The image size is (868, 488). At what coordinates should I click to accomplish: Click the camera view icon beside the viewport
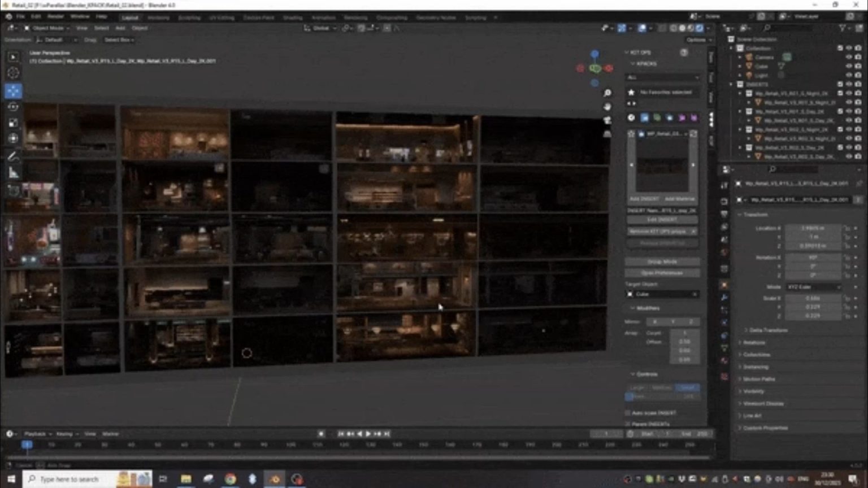tap(607, 119)
